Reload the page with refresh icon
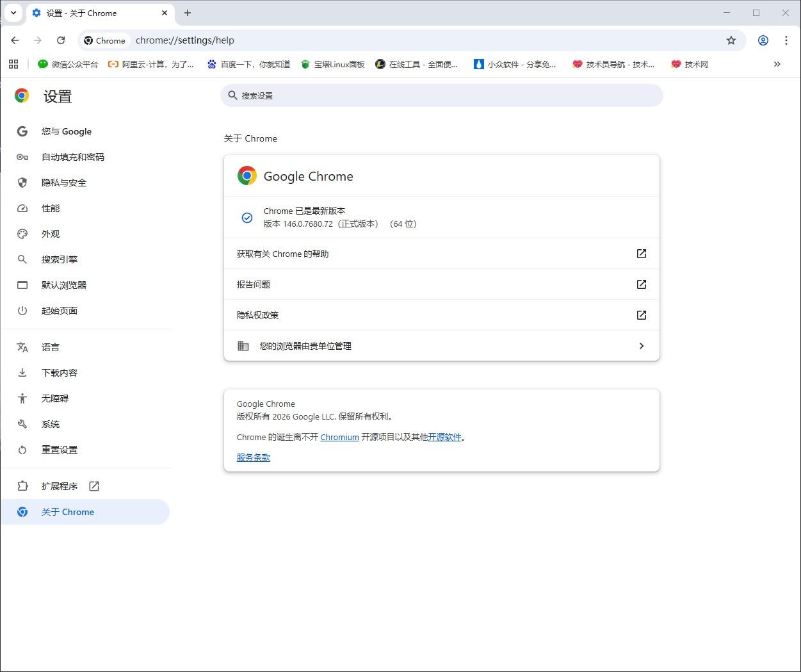Image resolution: width=801 pixels, height=672 pixels. pyautogui.click(x=61, y=40)
